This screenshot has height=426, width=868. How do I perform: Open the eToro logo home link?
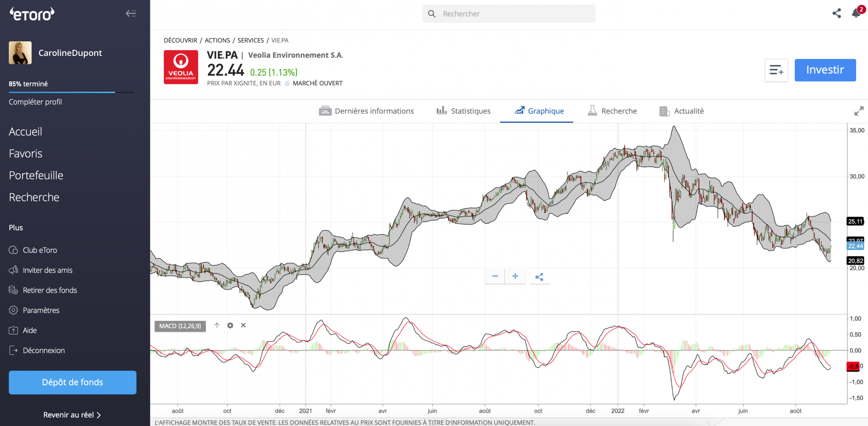coord(32,14)
